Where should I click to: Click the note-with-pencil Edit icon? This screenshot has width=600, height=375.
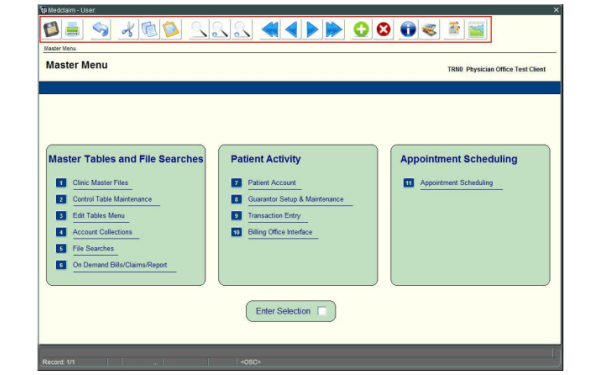pyautogui.click(x=454, y=29)
